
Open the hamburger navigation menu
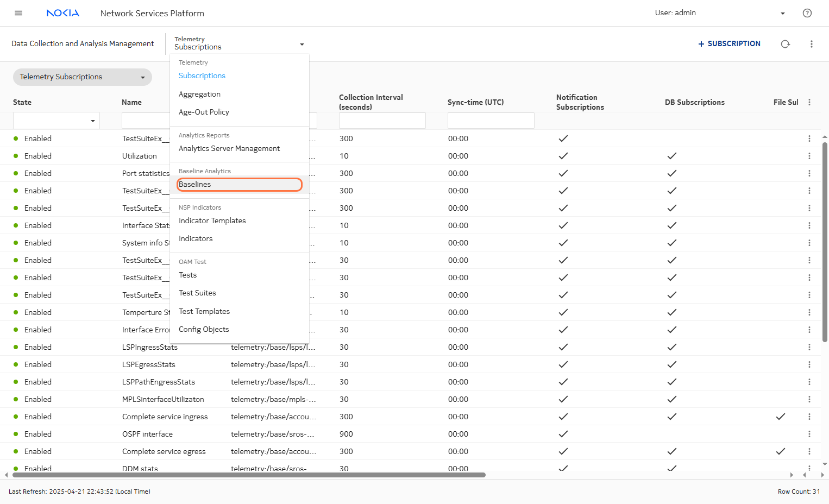pos(18,13)
